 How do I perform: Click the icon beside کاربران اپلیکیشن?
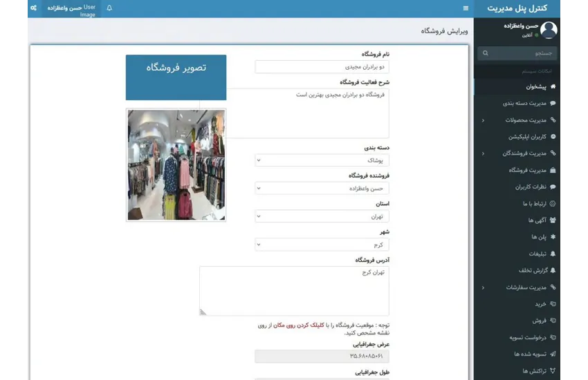click(553, 137)
